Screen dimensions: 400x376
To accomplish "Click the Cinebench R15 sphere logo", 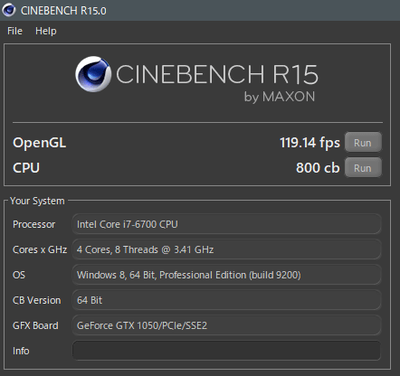I will pyautogui.click(x=93, y=74).
